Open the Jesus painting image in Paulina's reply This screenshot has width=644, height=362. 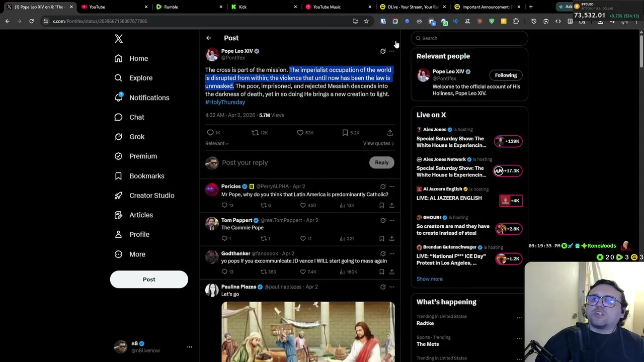coord(308,332)
